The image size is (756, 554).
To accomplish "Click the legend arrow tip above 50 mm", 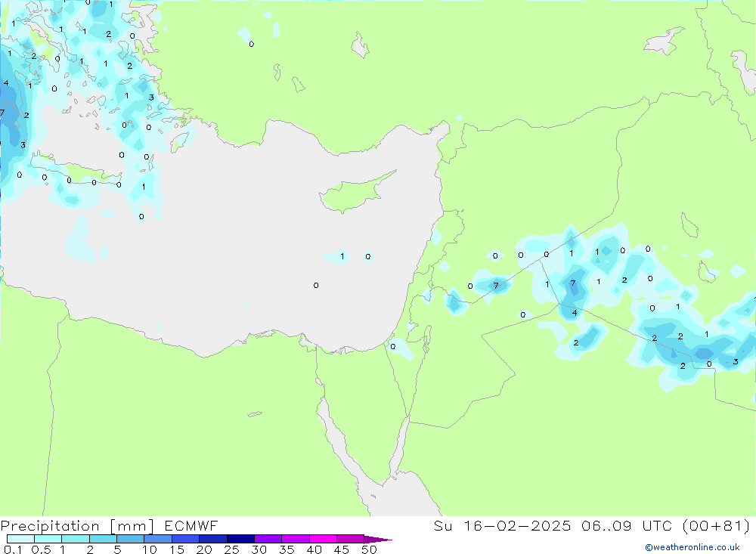I will pos(378,539).
